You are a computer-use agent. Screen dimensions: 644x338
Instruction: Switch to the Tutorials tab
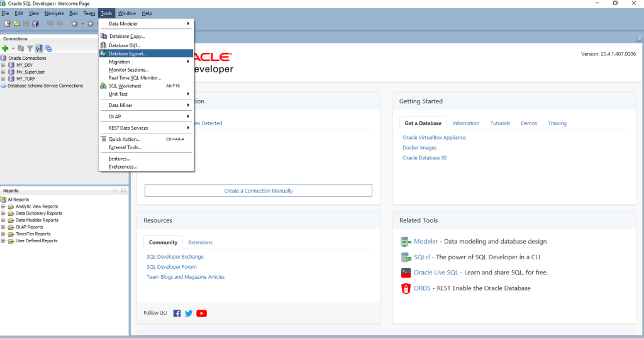(500, 123)
